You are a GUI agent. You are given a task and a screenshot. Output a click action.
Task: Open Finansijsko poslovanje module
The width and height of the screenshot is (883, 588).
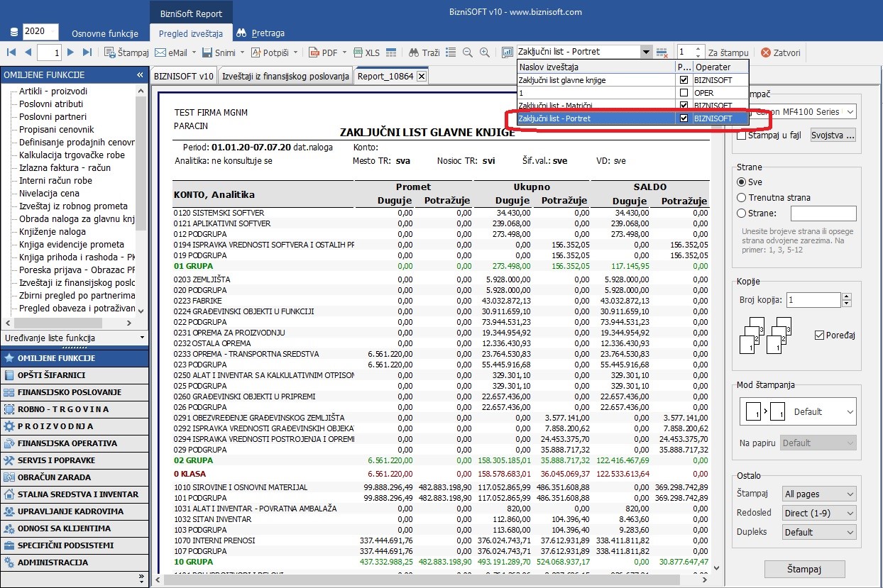[x=75, y=392]
